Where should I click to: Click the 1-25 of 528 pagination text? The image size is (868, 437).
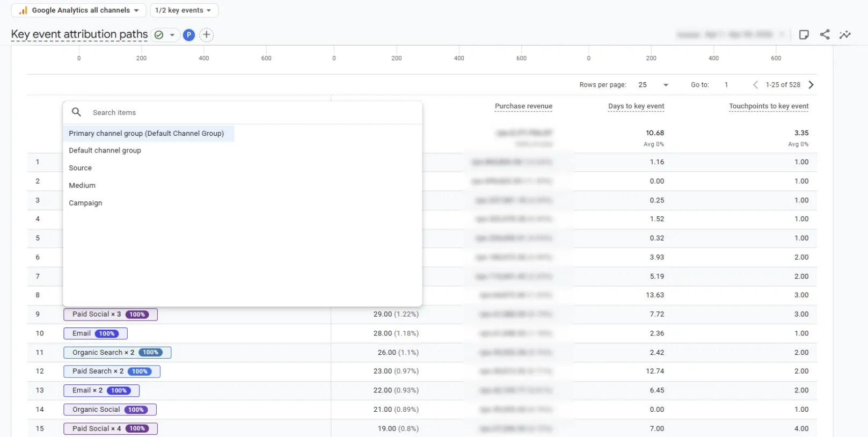783,85
